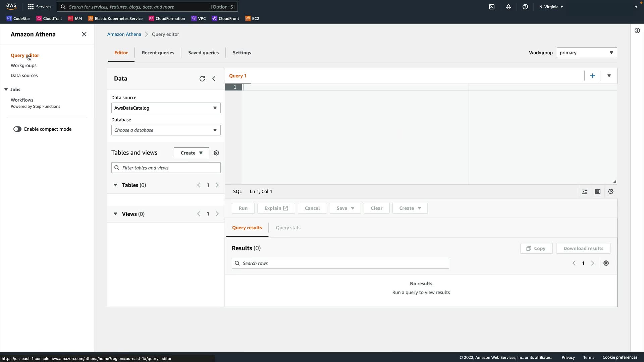Image resolution: width=644 pixels, height=362 pixels.
Task: Open the Data source AwsDataCatalog dropdown
Action: click(166, 108)
